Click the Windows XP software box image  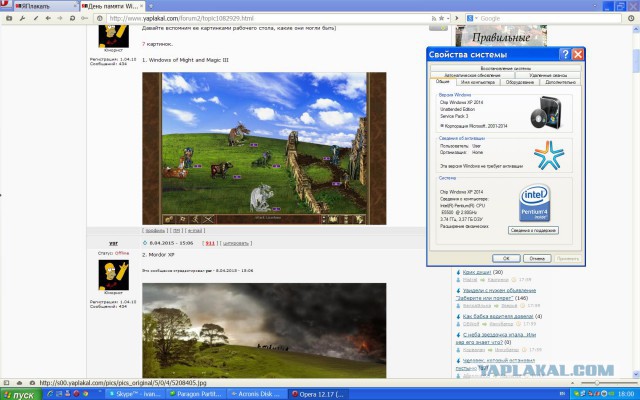tap(546, 112)
